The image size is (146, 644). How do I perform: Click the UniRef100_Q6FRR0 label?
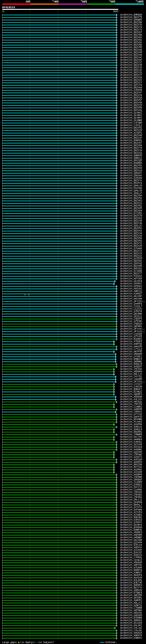point(131,326)
